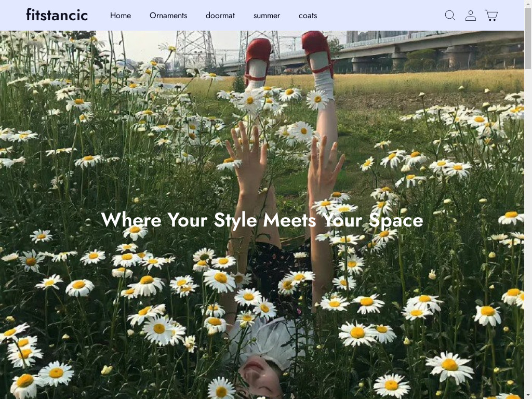Click the vertical scrollbar thumb
The image size is (532, 399).
[x=528, y=38]
